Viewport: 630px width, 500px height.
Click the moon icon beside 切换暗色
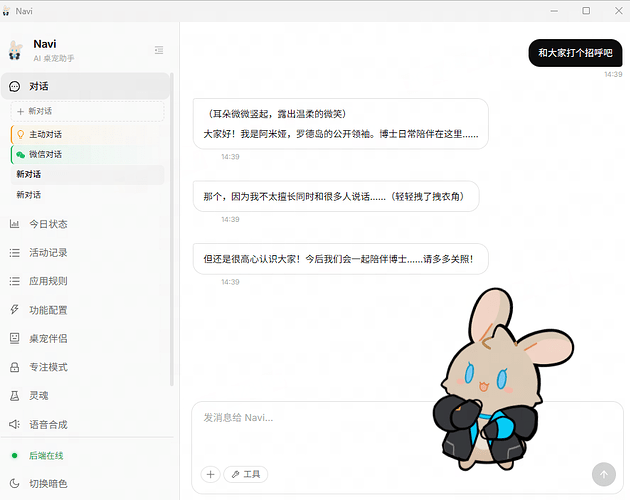[14, 483]
